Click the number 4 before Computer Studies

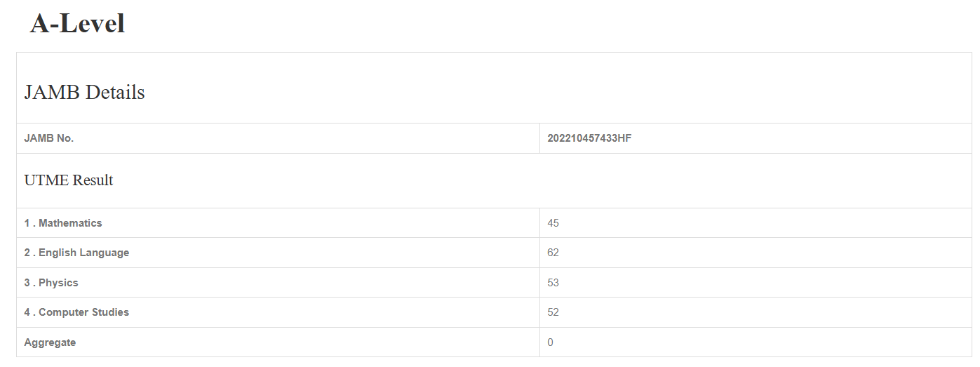(27, 312)
